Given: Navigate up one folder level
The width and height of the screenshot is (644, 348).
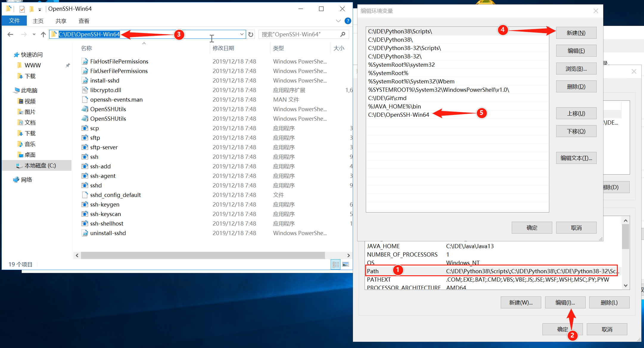Looking at the screenshot, I should 43,34.
